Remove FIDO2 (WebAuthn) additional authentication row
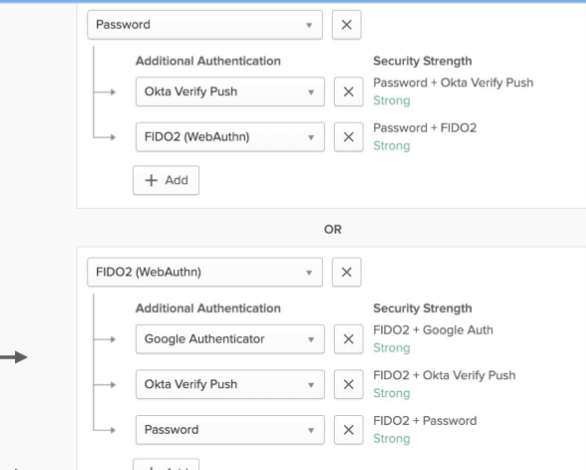The image size is (586, 470). pyautogui.click(x=348, y=137)
